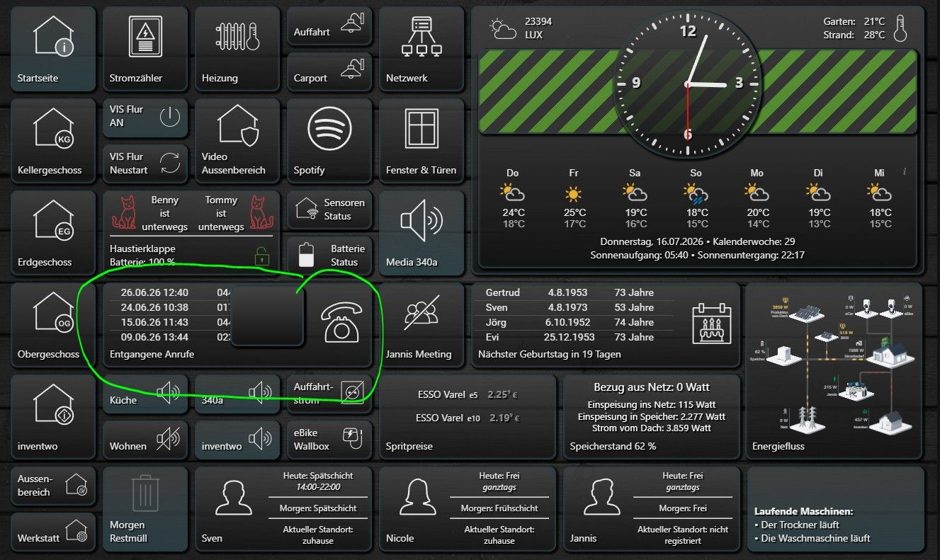Image resolution: width=940 pixels, height=560 pixels.
Task: Select the Do forecast with 24°C
Action: 513,200
